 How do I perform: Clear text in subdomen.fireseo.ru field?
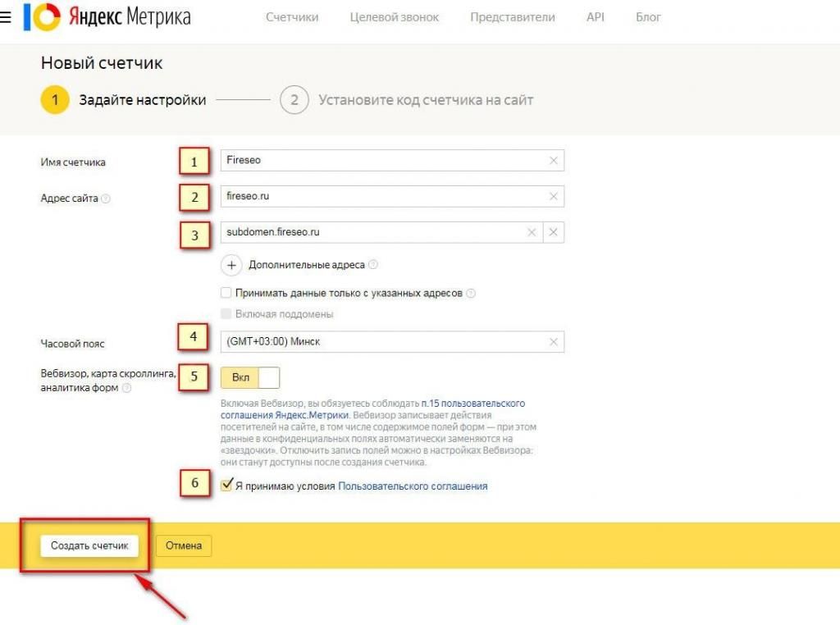coord(532,232)
